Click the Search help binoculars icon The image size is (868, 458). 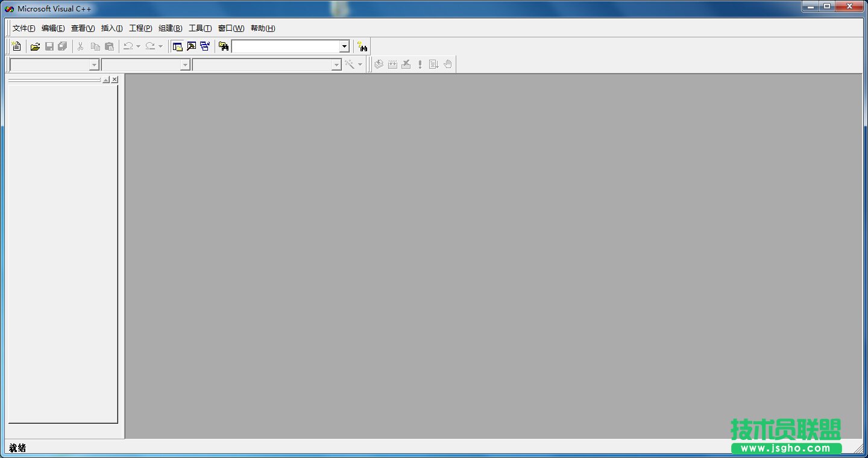362,46
